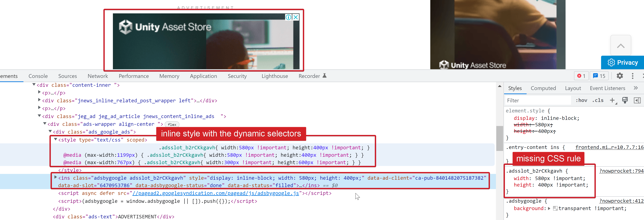
Task: Open DevTools settings gear
Action: (x=619, y=76)
